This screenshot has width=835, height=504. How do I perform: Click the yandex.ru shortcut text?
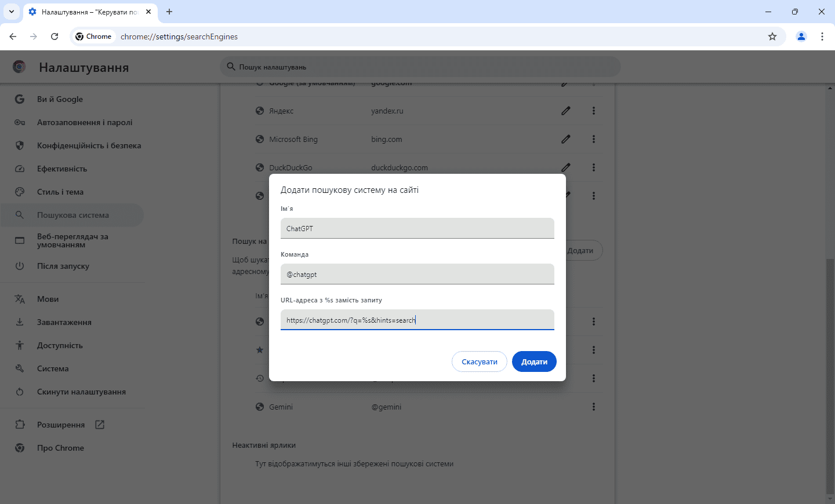(387, 111)
